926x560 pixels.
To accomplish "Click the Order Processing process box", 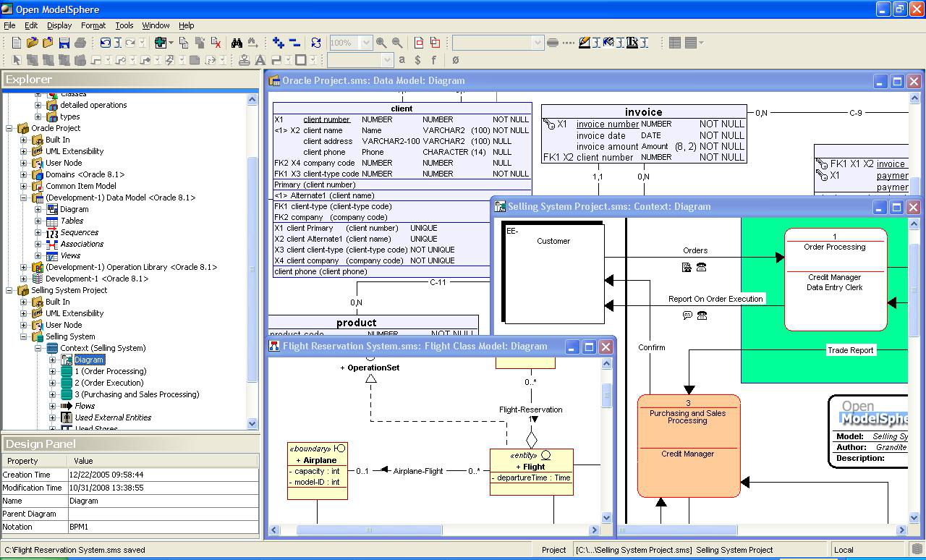I will pos(835,279).
